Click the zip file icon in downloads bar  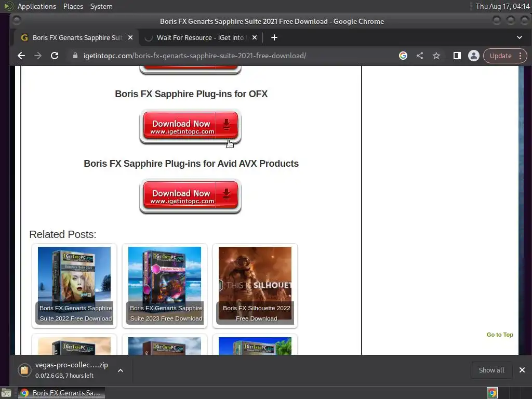(x=24, y=370)
